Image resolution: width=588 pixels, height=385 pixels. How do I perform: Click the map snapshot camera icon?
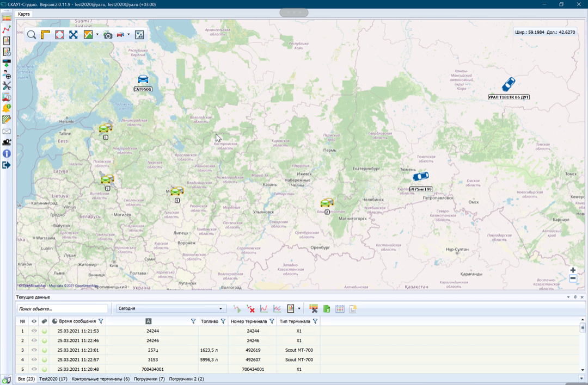(108, 35)
